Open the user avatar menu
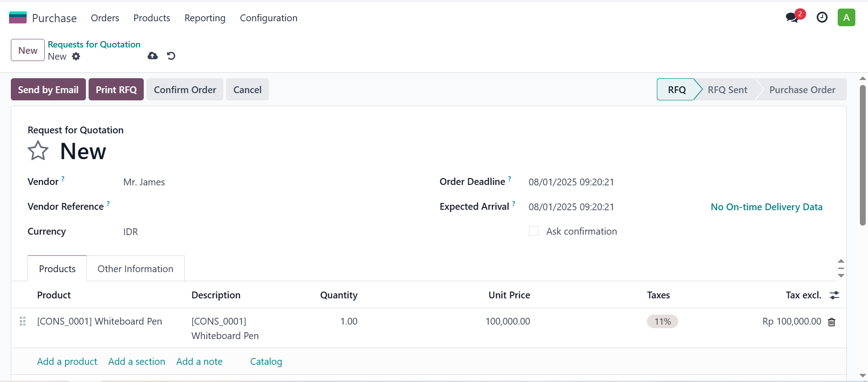Screen dimensions: 868x382 coord(846,18)
